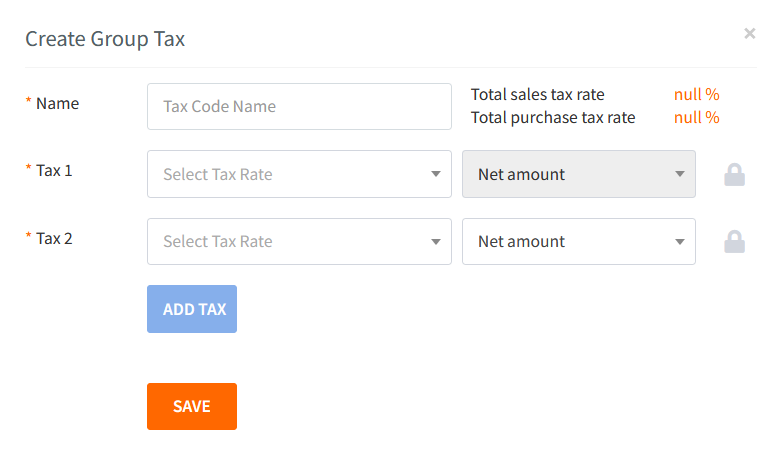
Task: Click the Total purchase tax rate value
Action: tap(696, 117)
